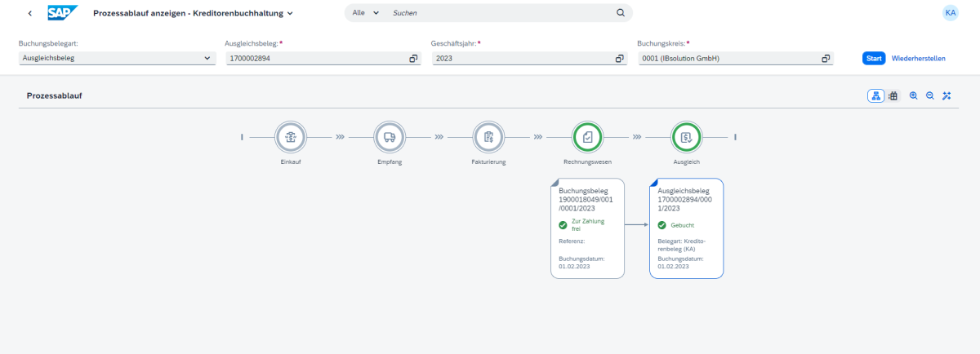Click the Rechnungswesen label

coord(588,162)
